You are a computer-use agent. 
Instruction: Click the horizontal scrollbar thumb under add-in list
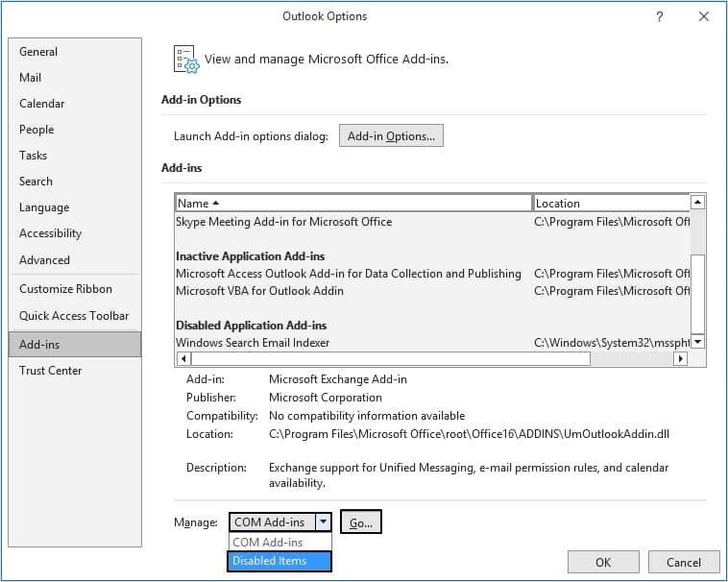coord(391,358)
